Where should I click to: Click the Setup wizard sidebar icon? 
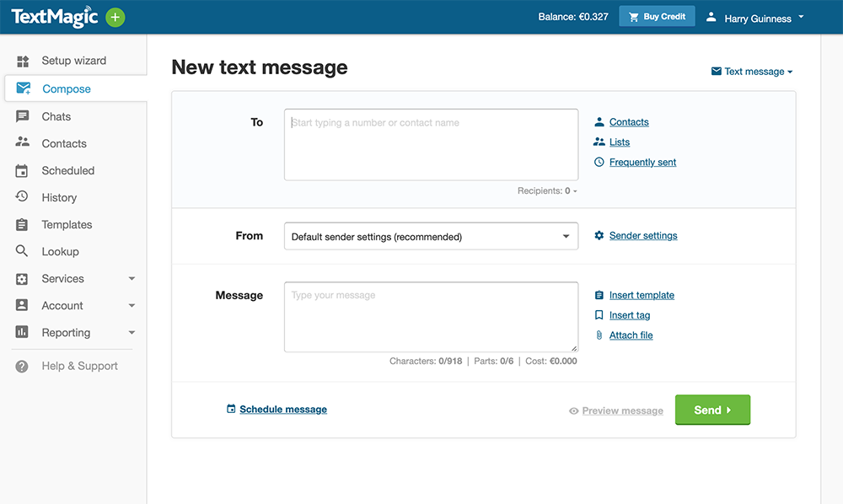[23, 61]
